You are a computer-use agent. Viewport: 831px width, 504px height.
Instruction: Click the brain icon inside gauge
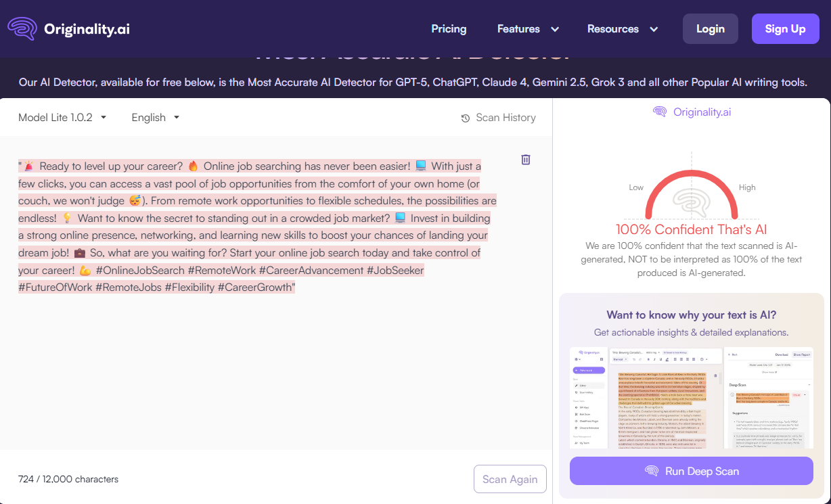click(691, 204)
